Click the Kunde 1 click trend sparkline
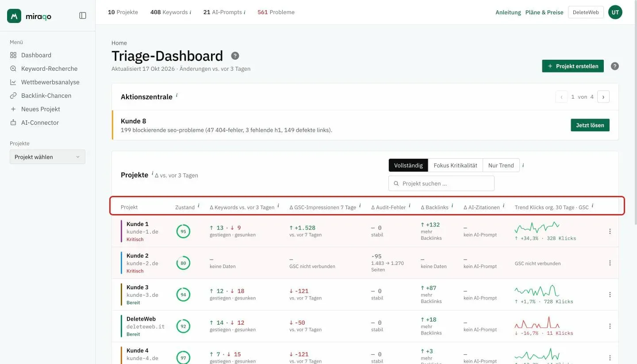 coord(537,227)
